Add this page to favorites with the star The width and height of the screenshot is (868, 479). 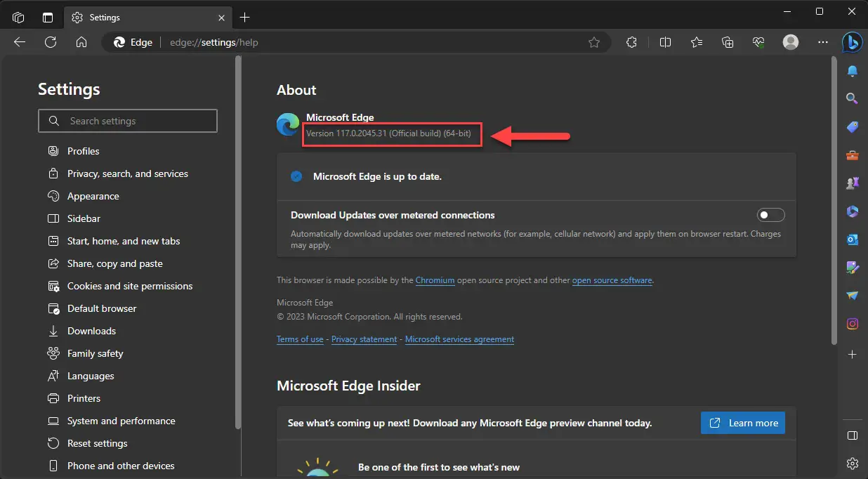[594, 42]
